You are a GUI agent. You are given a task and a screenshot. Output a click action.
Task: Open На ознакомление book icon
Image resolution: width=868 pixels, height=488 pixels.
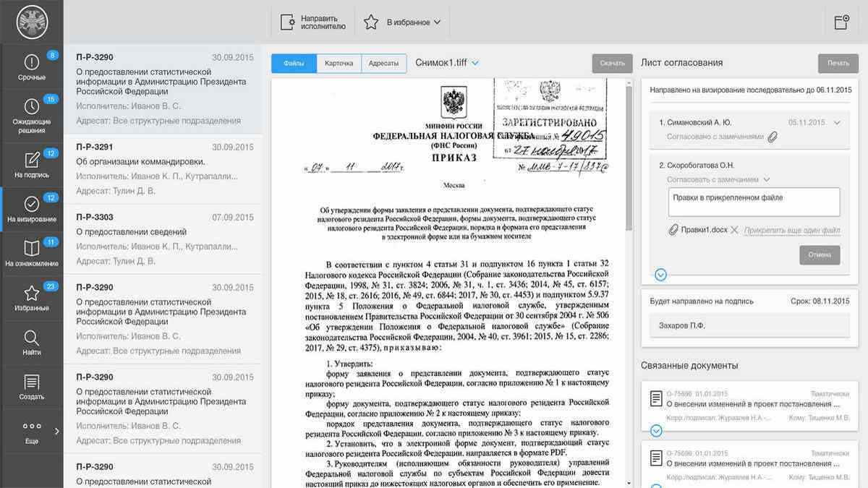point(32,249)
